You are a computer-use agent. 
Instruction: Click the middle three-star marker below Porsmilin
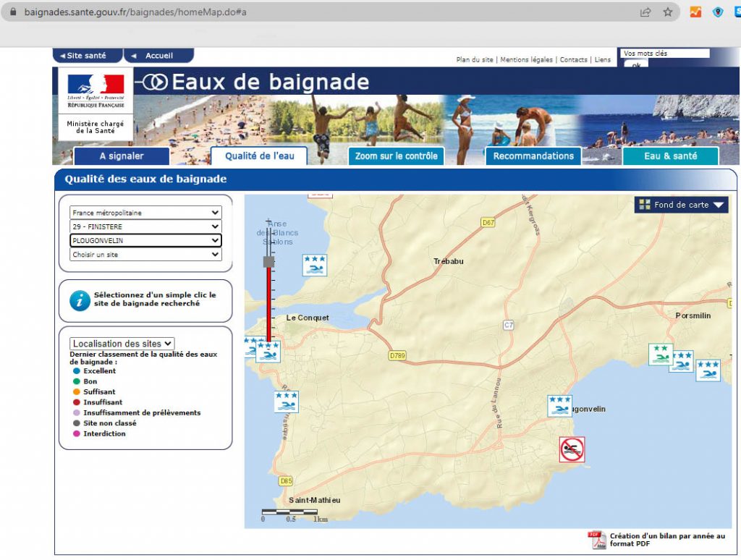click(x=682, y=362)
